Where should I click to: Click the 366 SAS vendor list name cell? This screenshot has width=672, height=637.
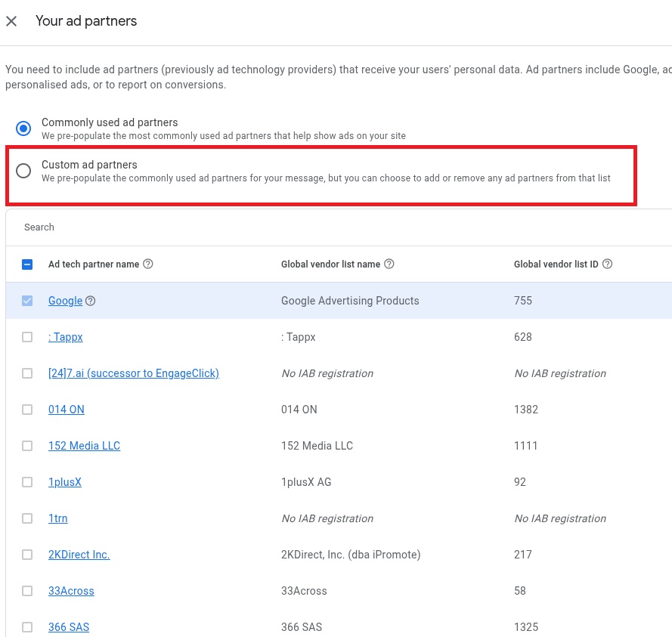(302, 627)
